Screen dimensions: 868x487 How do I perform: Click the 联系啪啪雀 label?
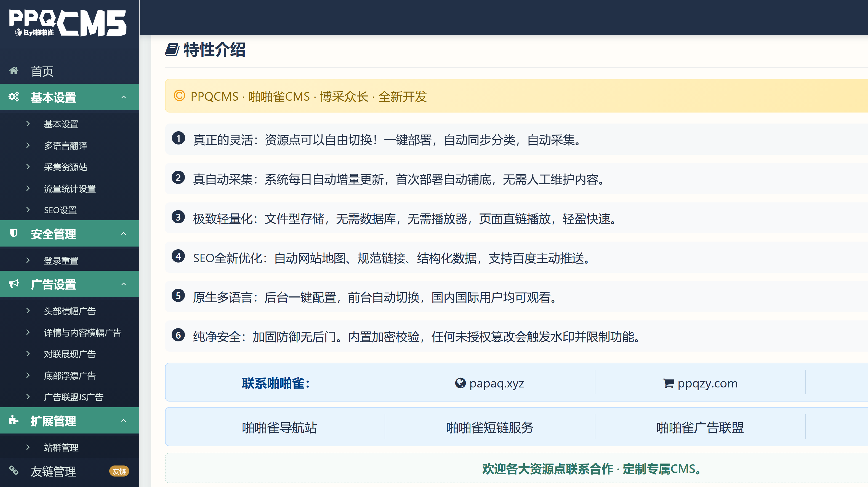coord(276,383)
